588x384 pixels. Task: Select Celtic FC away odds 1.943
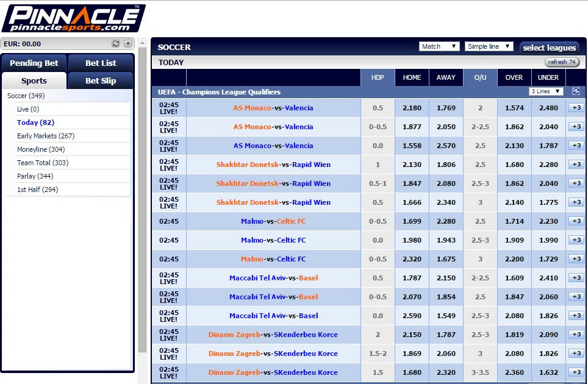[446, 240]
